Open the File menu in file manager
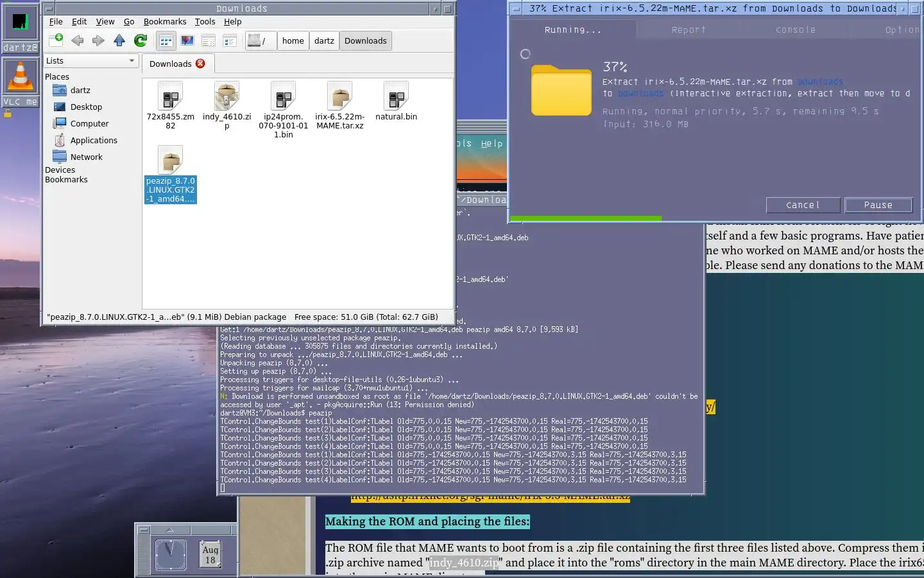 [x=56, y=21]
